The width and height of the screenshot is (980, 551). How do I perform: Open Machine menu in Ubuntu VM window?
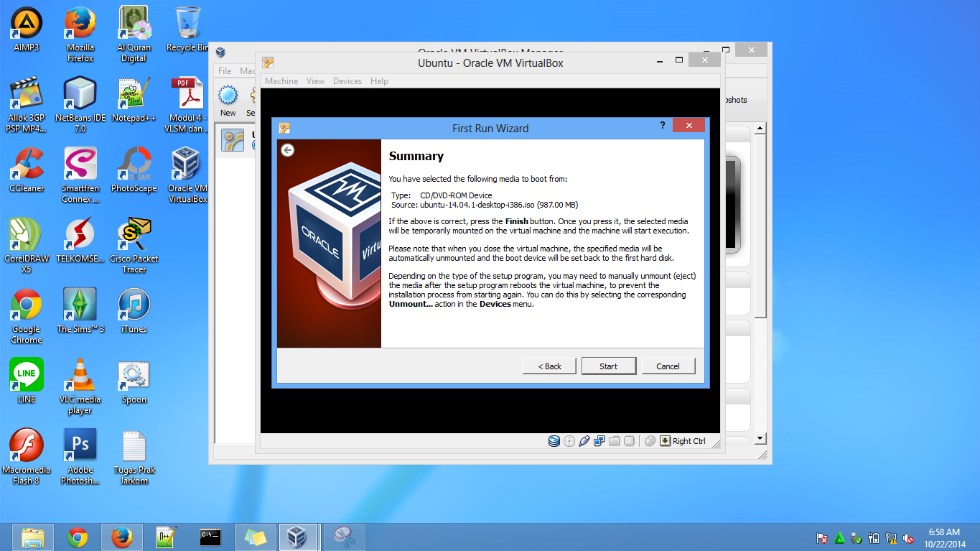click(281, 81)
